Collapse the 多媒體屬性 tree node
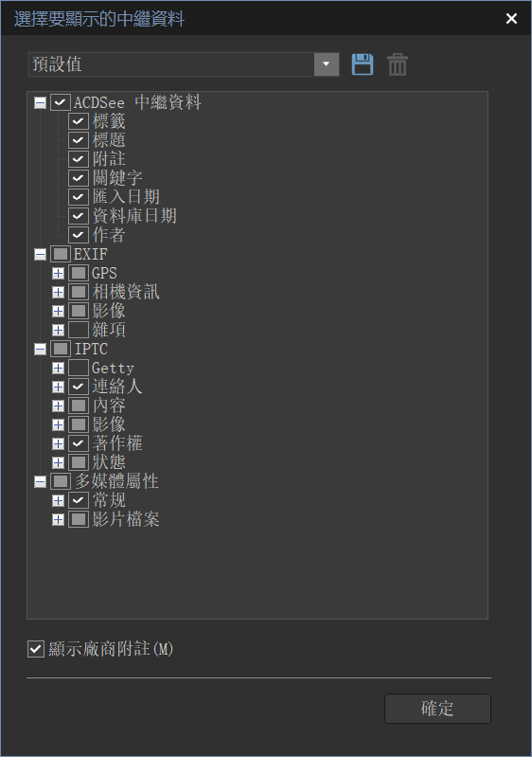 pyautogui.click(x=41, y=481)
